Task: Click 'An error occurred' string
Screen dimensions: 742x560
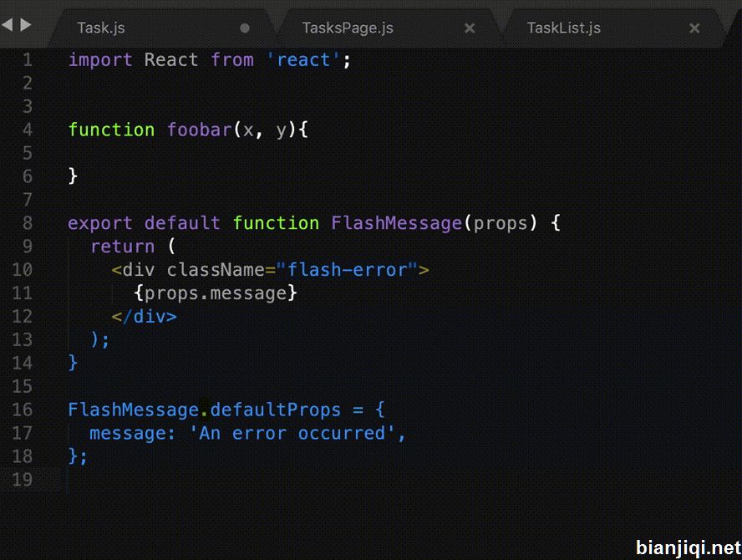Action: 292,434
